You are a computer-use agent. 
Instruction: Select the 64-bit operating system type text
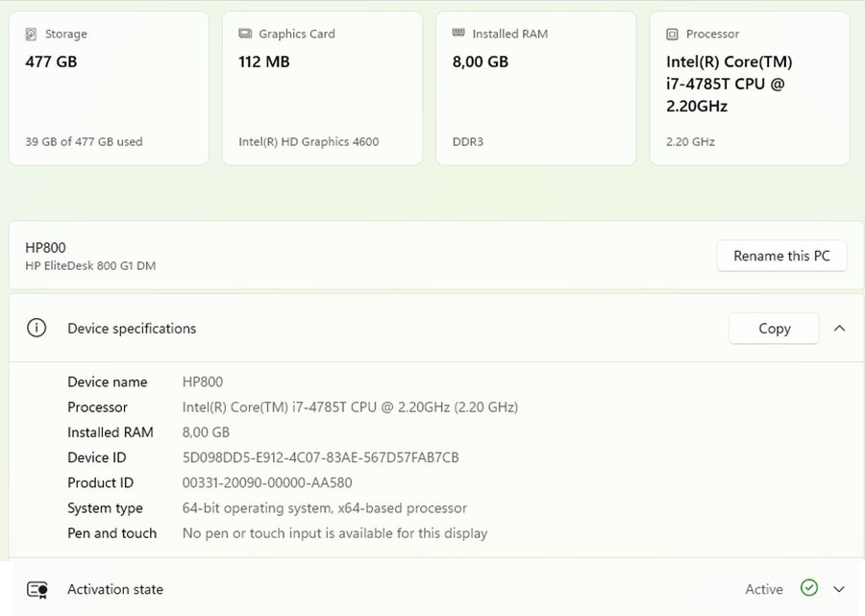point(324,508)
